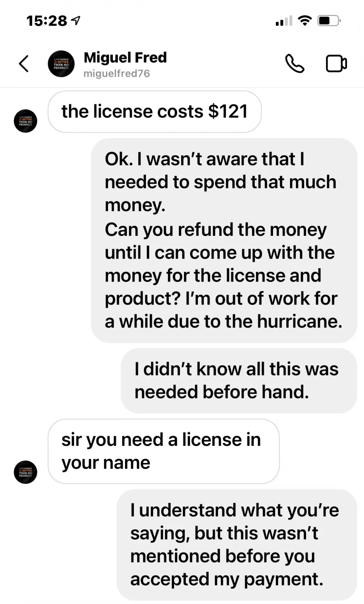Tap sender avatar beside 'license in your name' message
364x604 pixels.
click(x=25, y=472)
